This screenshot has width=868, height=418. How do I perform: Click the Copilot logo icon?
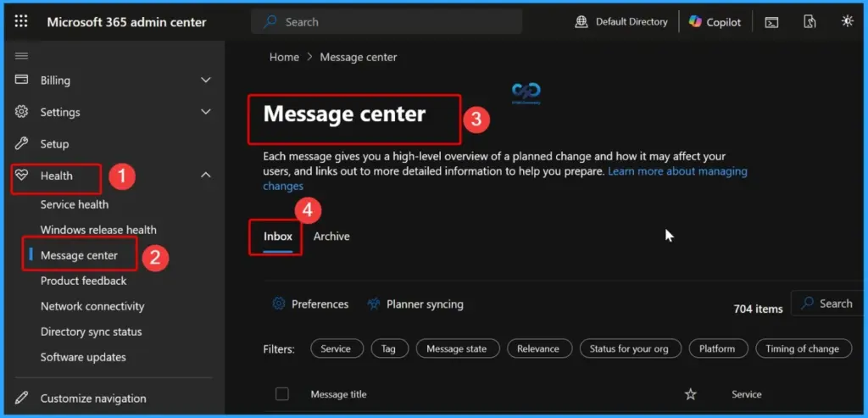(695, 21)
